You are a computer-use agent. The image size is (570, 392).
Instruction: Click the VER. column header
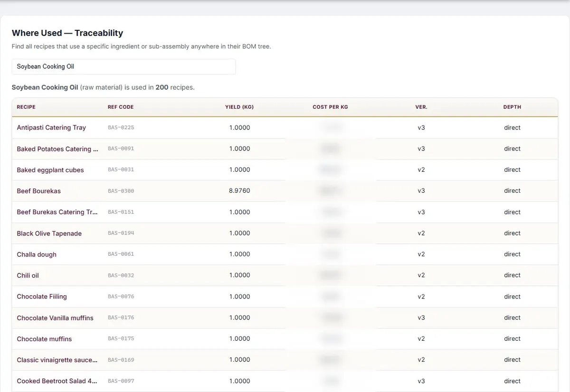pos(421,107)
